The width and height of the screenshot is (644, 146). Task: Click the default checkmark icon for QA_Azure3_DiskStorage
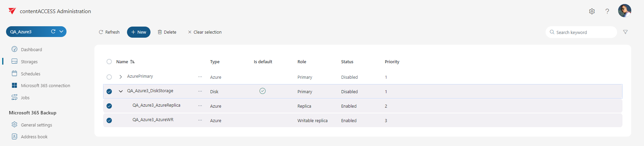click(x=263, y=91)
